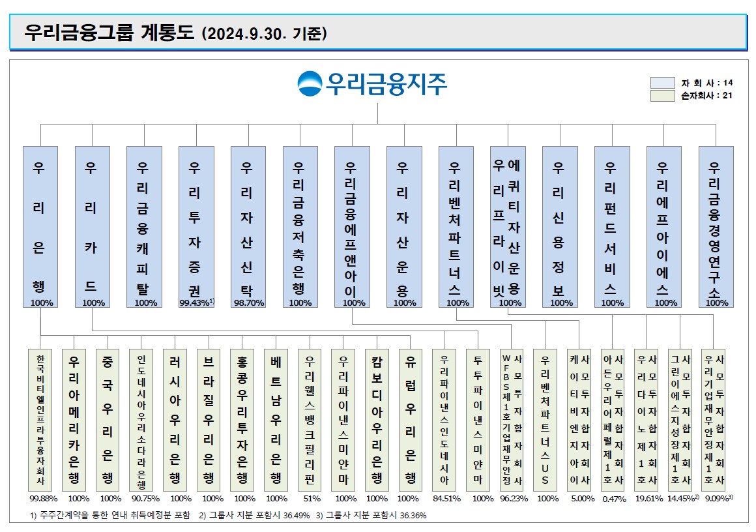Select the 우리금융캐피탈 subsidiary box
The height and width of the screenshot is (532, 756).
(144, 227)
